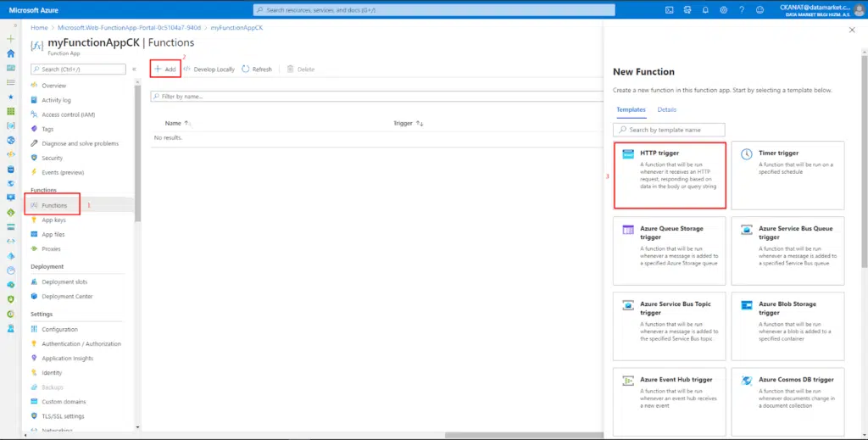Open portal settings gear
The width and height of the screenshot is (868, 440).
pyautogui.click(x=724, y=10)
